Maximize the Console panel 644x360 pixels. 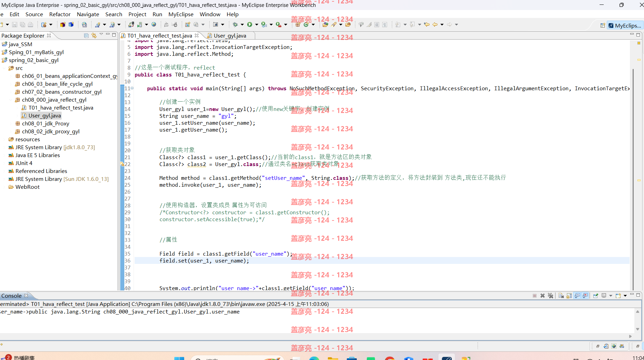(638, 295)
